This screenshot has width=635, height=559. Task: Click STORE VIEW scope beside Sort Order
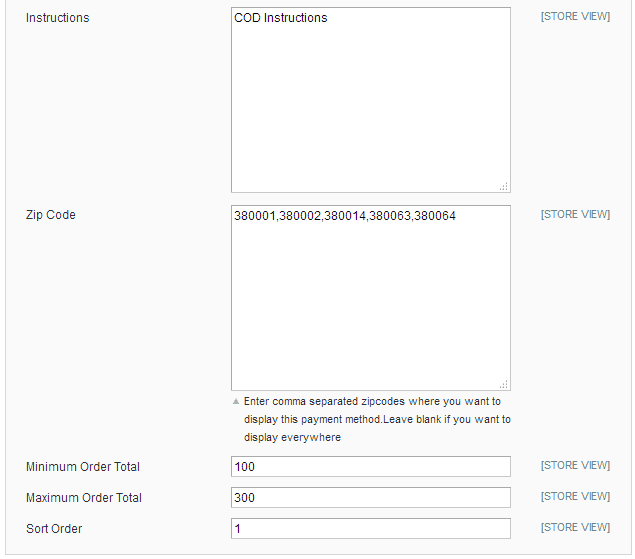[575, 527]
